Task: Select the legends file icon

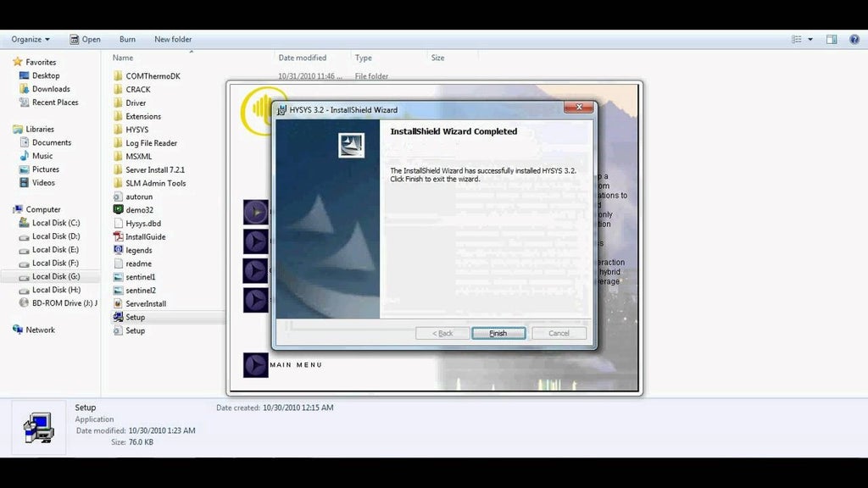Action: click(x=117, y=250)
